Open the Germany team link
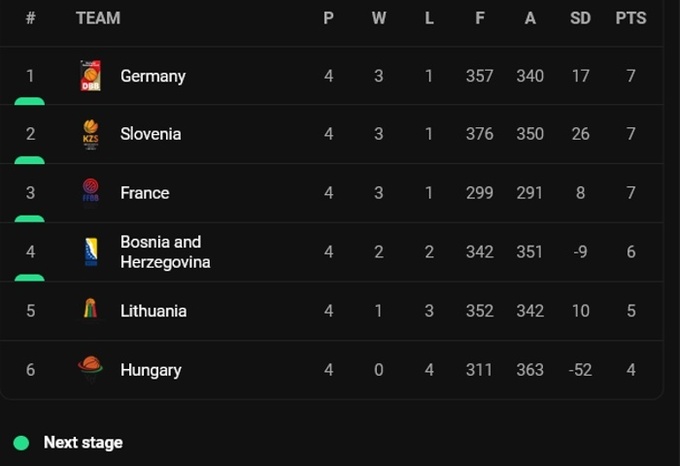680x466 pixels. pyautogui.click(x=152, y=76)
